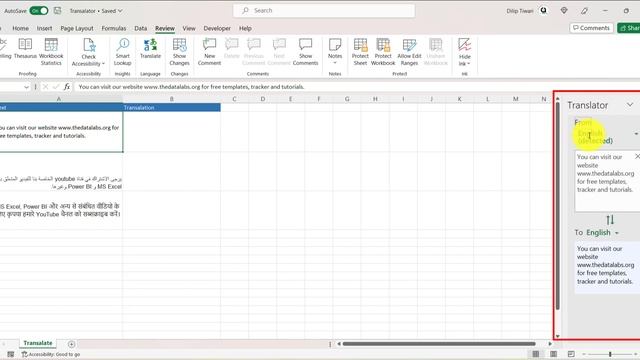Click the Comments button

pyautogui.click(x=591, y=28)
